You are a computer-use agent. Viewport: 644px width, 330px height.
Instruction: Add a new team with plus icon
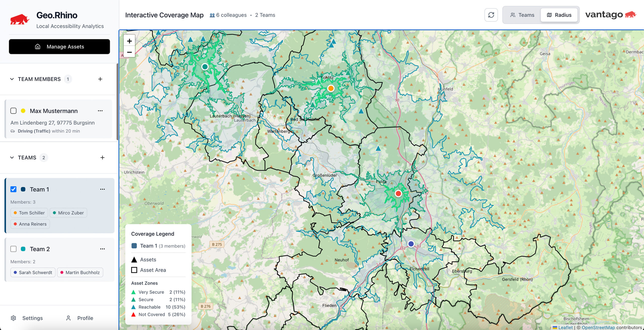tap(102, 157)
